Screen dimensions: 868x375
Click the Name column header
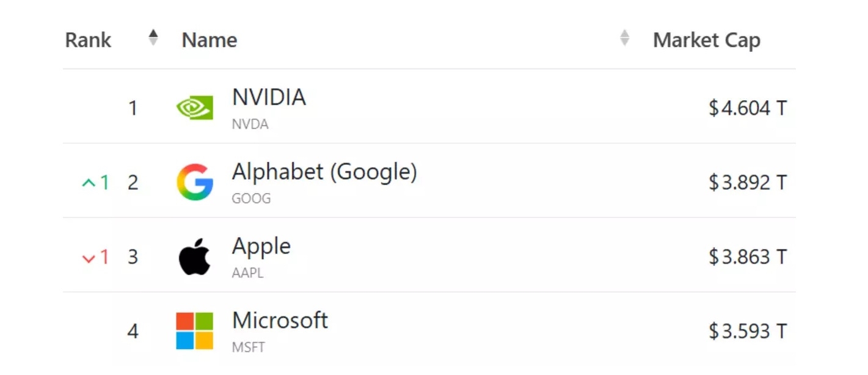pos(210,40)
